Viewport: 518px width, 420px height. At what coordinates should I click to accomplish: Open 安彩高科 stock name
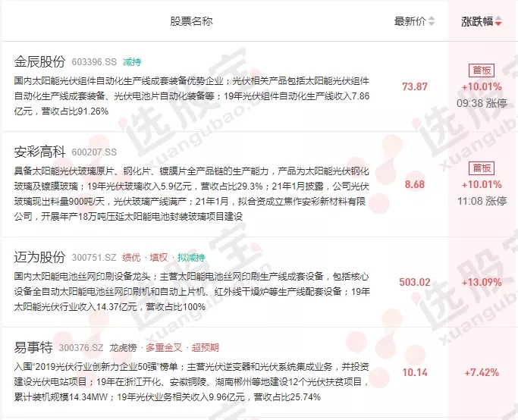click(39, 152)
